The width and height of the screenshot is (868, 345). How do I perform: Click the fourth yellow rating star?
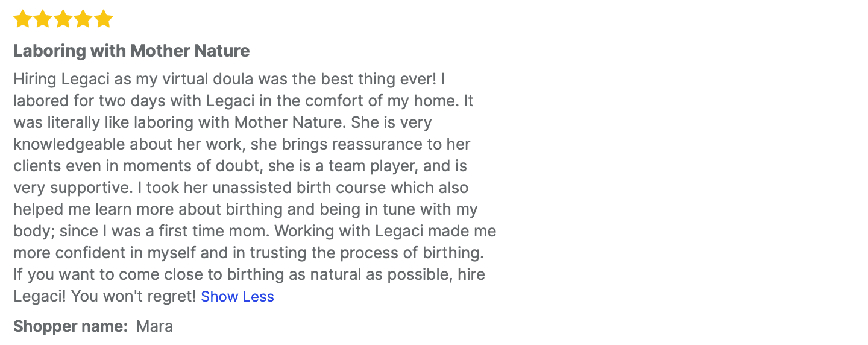pos(83,19)
